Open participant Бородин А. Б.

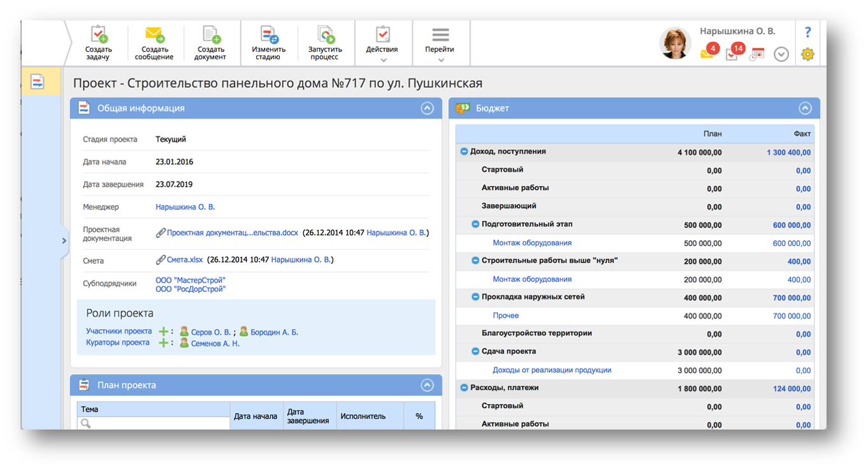pos(274,332)
